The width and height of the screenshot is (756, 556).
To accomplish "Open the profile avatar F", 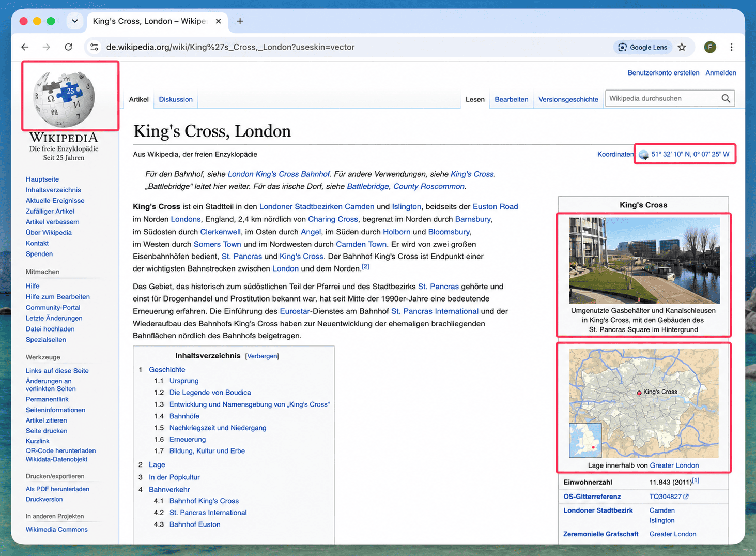I will [710, 47].
